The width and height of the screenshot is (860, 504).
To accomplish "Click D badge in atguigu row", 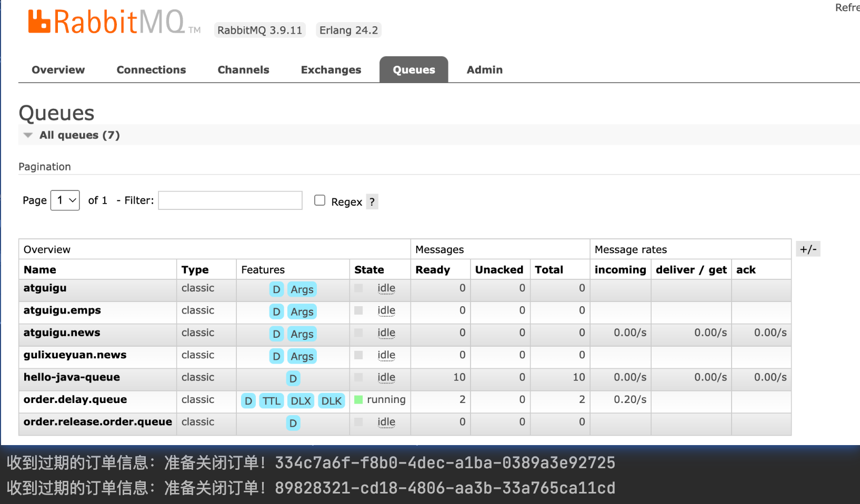I will (x=276, y=289).
